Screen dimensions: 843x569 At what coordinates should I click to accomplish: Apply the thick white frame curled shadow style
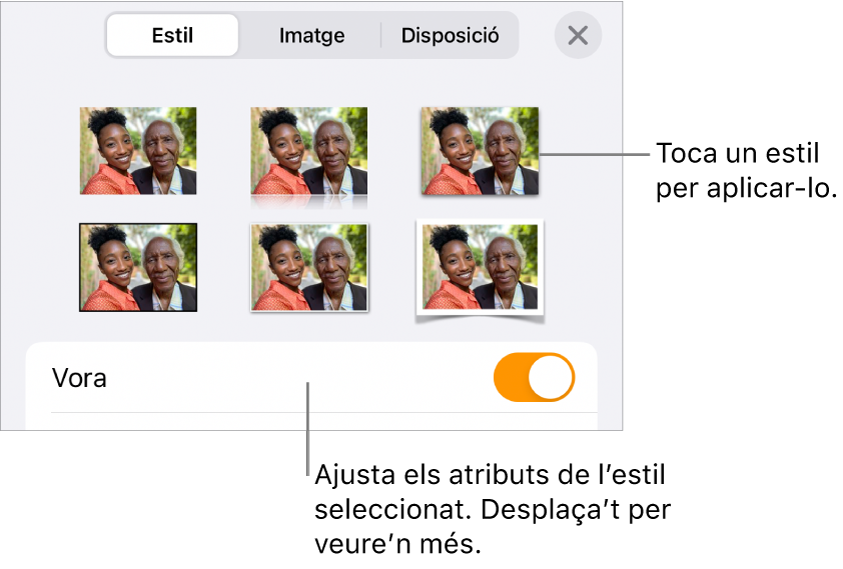pos(480,271)
